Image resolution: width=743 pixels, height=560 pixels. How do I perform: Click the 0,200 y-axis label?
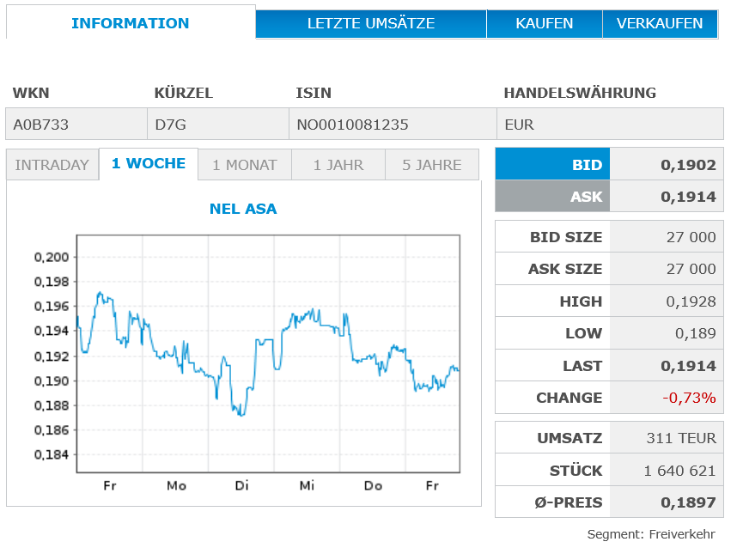click(x=52, y=258)
